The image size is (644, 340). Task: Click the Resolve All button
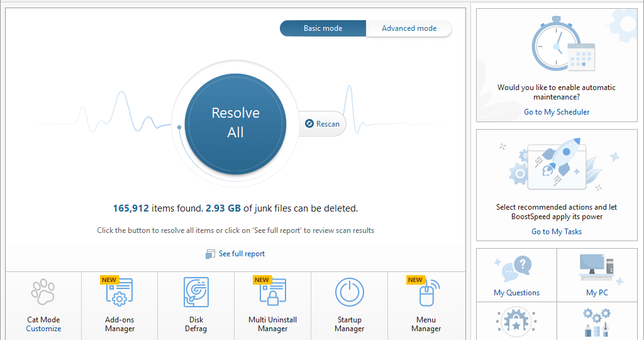(x=235, y=124)
